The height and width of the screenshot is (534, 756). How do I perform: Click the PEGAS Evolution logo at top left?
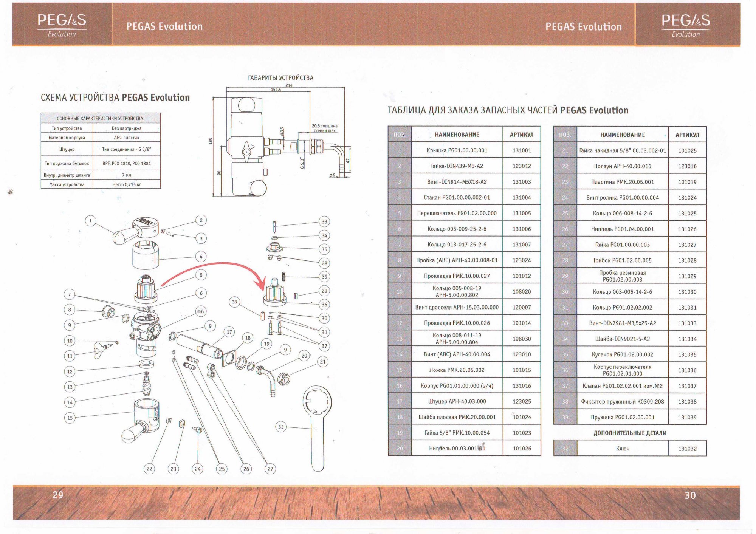(62, 25)
